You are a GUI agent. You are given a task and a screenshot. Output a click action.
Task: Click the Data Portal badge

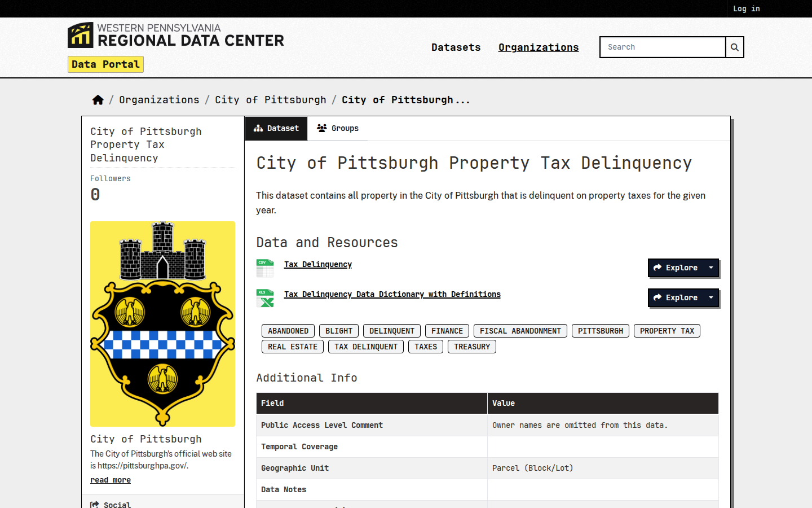point(105,64)
